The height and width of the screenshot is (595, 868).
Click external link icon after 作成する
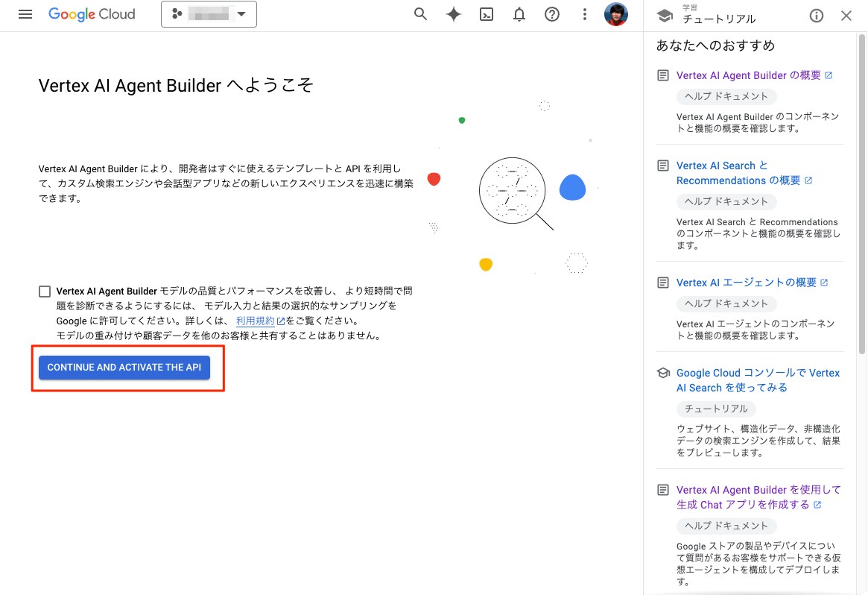(x=817, y=505)
